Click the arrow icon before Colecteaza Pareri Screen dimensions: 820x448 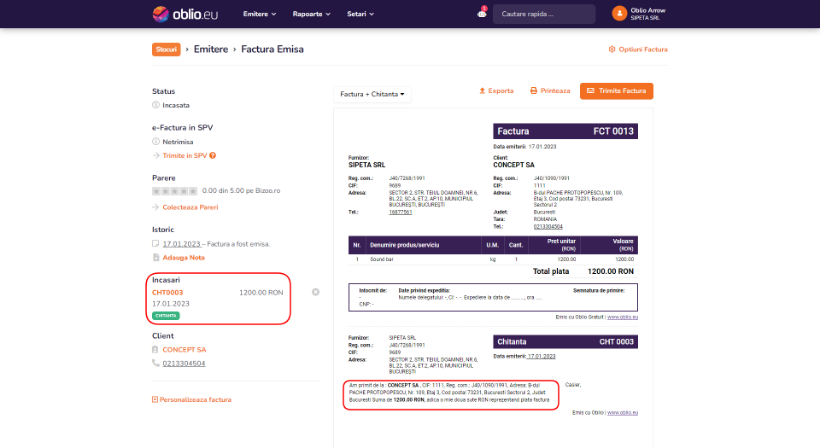tap(155, 207)
